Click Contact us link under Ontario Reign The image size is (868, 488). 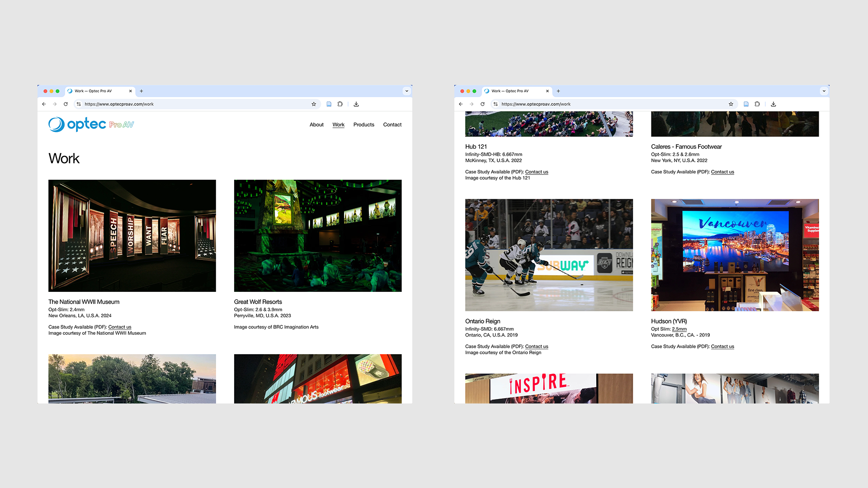[x=537, y=347]
